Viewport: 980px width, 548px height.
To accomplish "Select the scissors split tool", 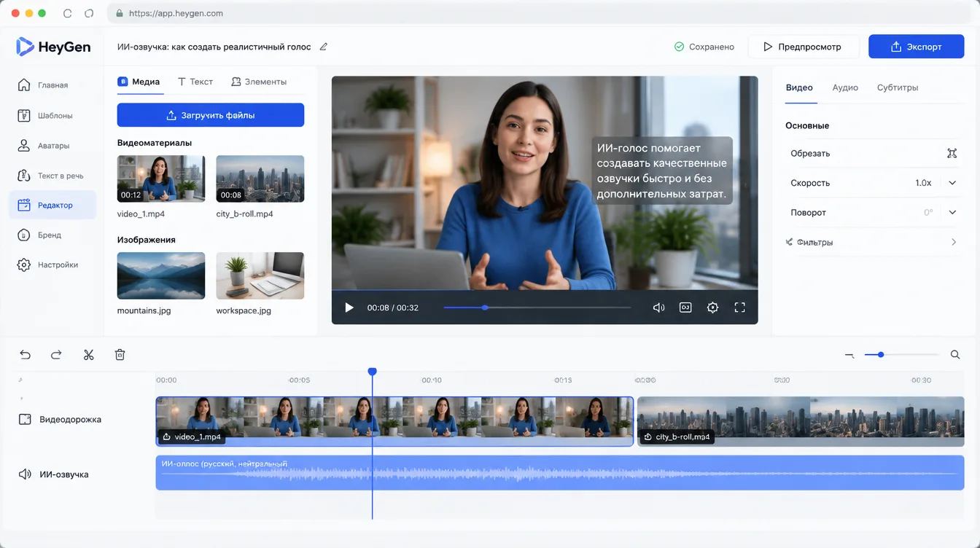I will pyautogui.click(x=89, y=355).
